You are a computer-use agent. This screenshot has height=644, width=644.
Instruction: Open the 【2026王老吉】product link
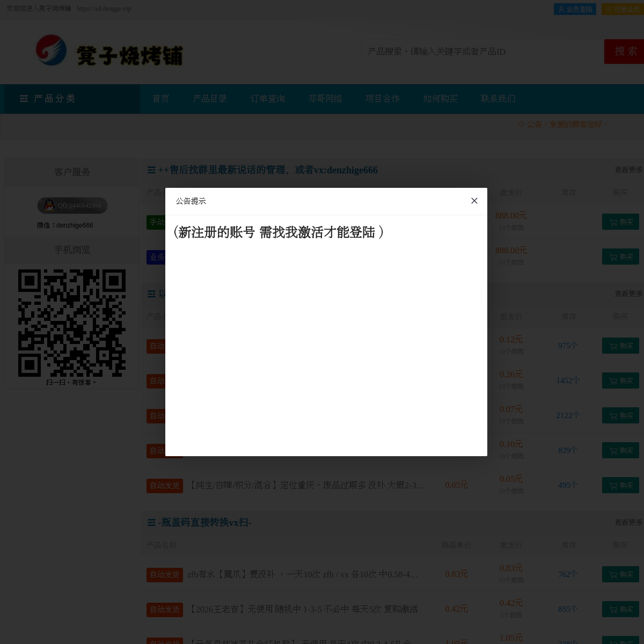[302, 609]
